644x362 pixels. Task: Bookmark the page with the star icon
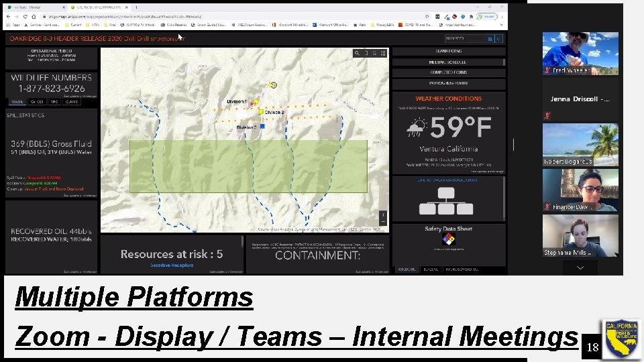click(427, 17)
